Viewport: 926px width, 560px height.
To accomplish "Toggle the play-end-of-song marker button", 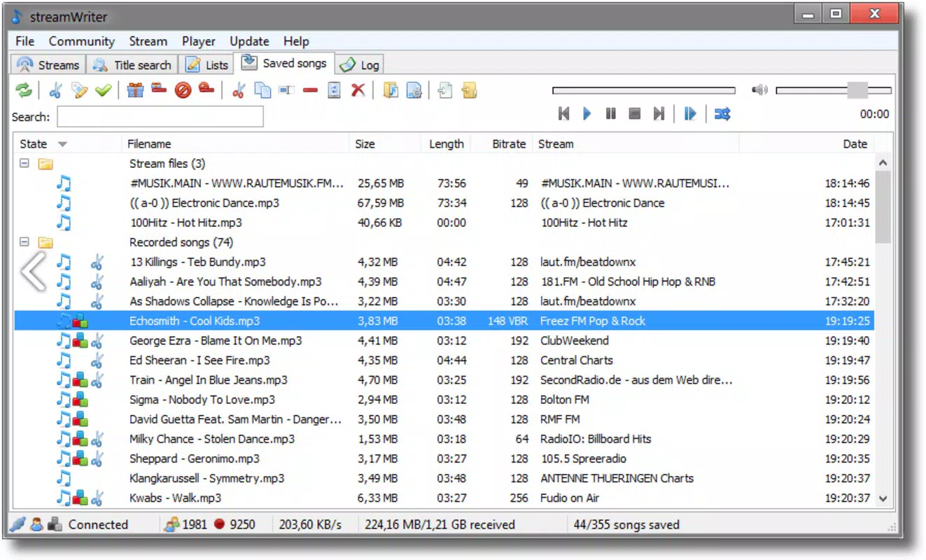I will 690,113.
